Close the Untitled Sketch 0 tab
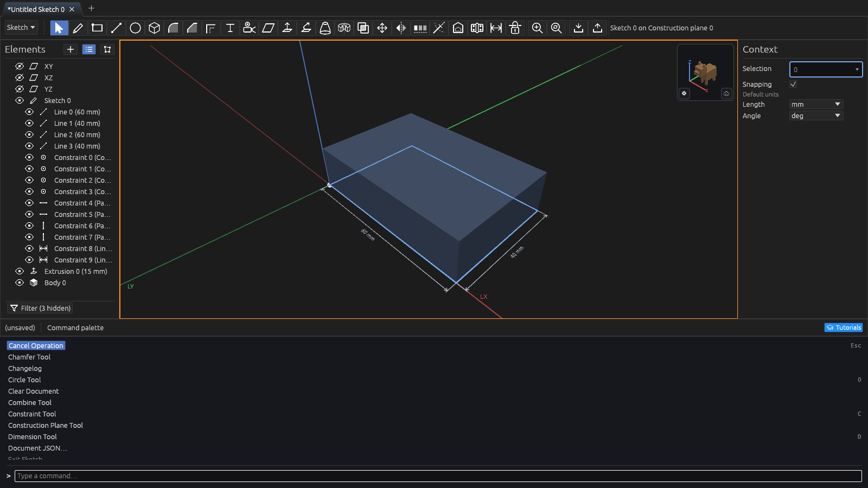The image size is (868, 488). click(x=72, y=9)
